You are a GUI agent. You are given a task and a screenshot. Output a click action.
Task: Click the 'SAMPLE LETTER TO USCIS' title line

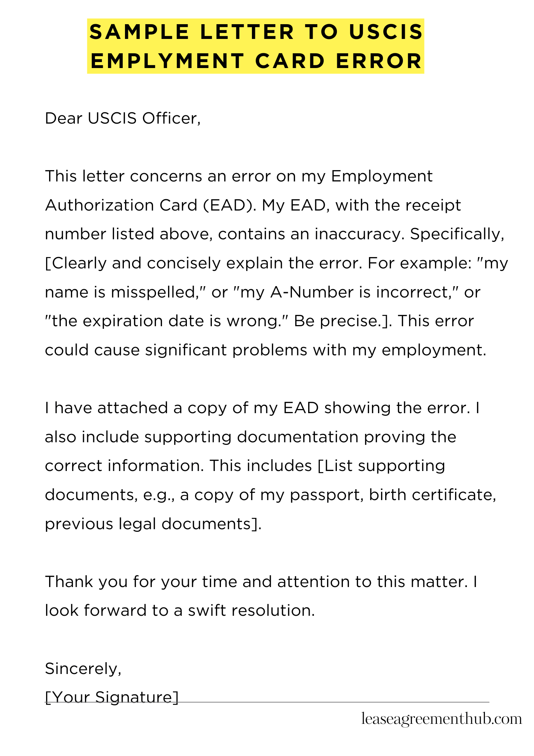[256, 32]
